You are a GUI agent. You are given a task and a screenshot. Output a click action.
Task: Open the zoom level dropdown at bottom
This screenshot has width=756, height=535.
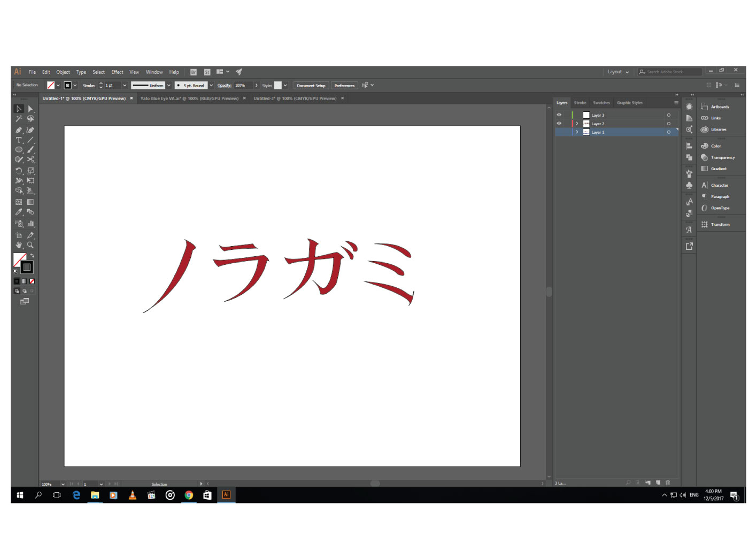tap(63, 484)
